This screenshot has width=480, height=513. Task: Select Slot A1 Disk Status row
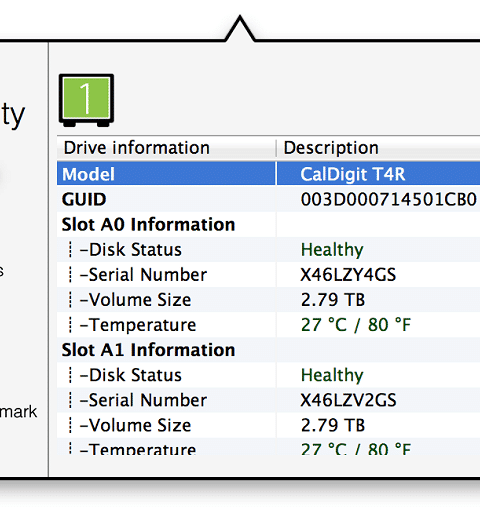(x=268, y=375)
